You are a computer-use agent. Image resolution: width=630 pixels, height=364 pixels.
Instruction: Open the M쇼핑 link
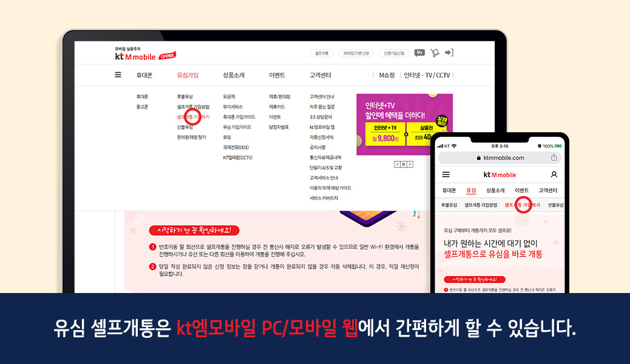[x=387, y=75]
